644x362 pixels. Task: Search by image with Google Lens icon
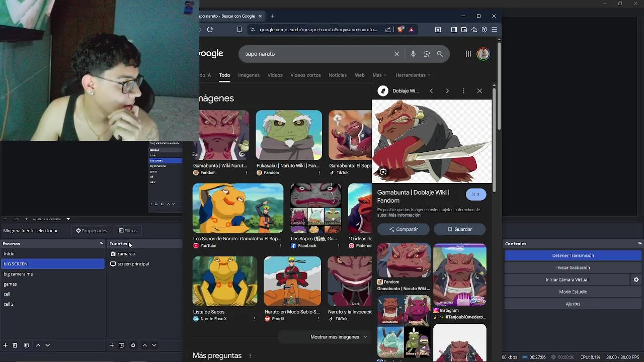pyautogui.click(x=427, y=54)
